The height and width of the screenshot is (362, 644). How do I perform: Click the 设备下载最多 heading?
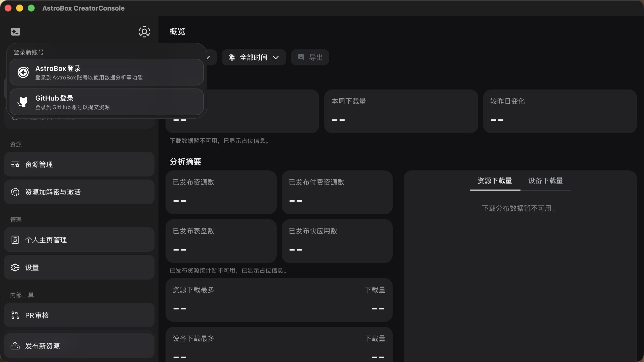(193, 339)
